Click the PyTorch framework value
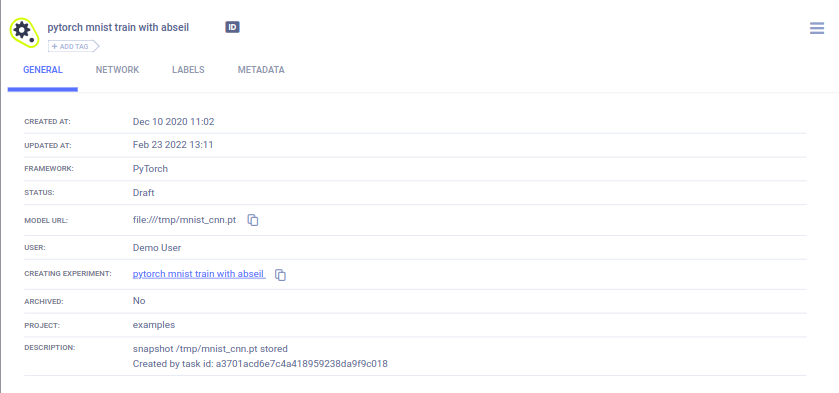 [150, 169]
